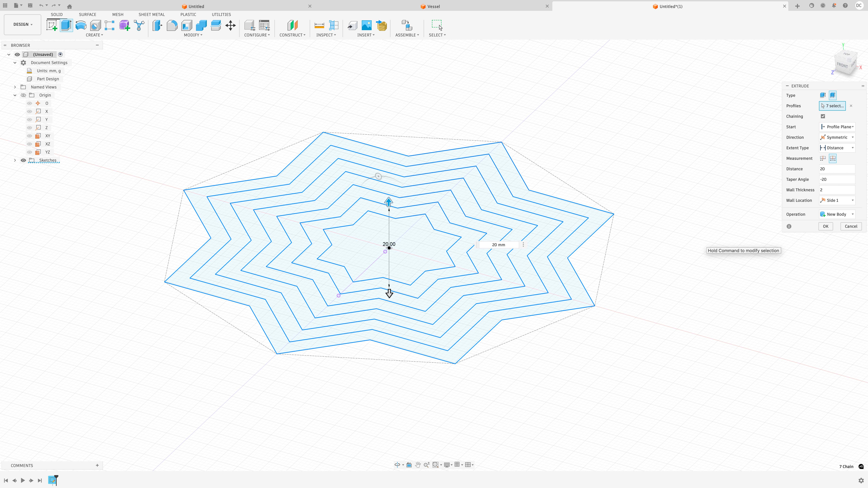Hide the XY construction plane
This screenshot has height=488, width=868.
(29, 136)
